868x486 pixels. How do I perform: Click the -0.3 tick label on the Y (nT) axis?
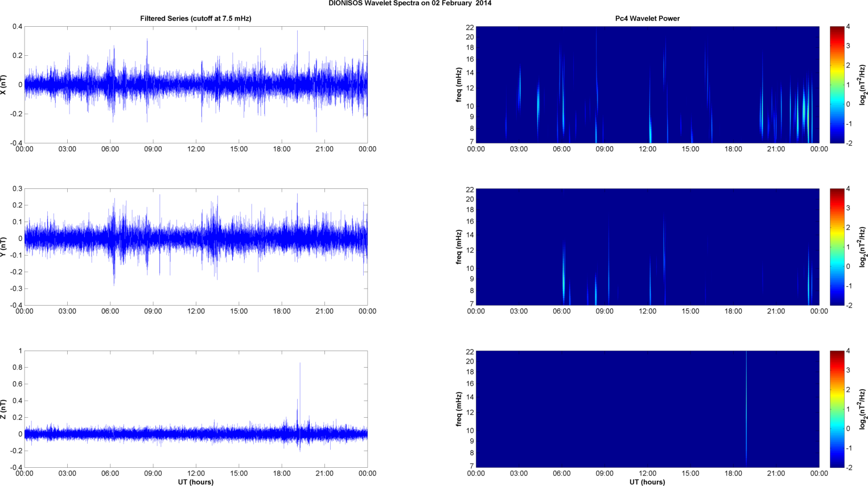click(15, 289)
